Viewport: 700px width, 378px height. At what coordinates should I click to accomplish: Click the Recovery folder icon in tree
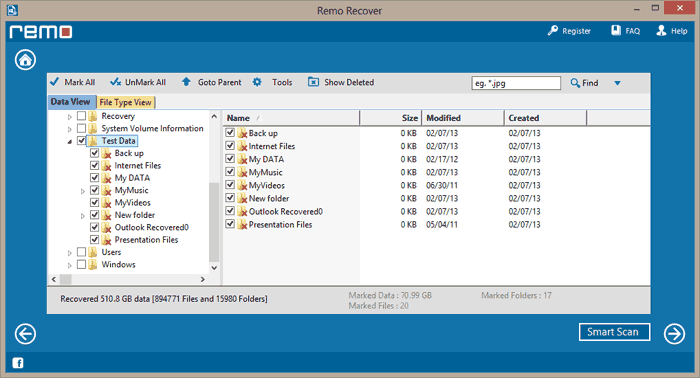[93, 116]
